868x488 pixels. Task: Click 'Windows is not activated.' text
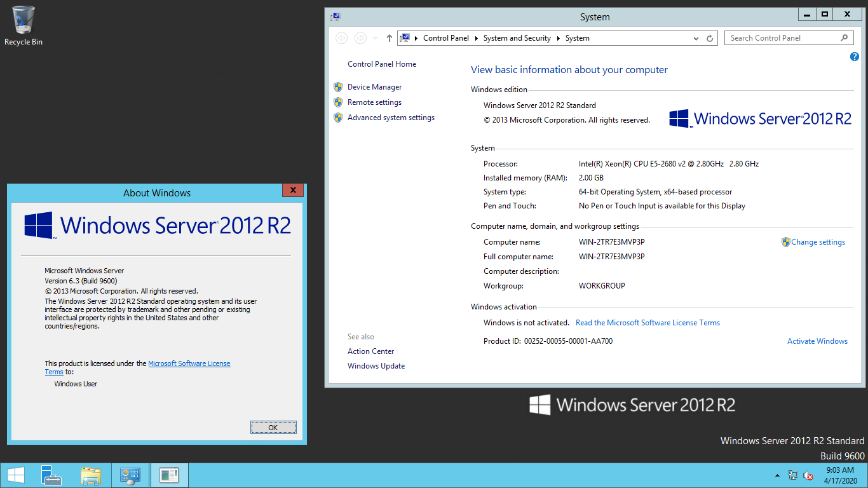pos(526,323)
